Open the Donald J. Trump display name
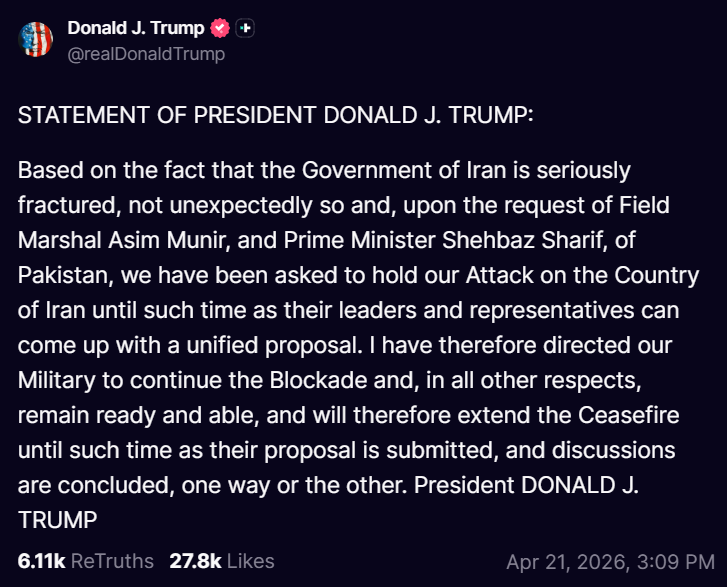727x587 pixels. point(135,29)
